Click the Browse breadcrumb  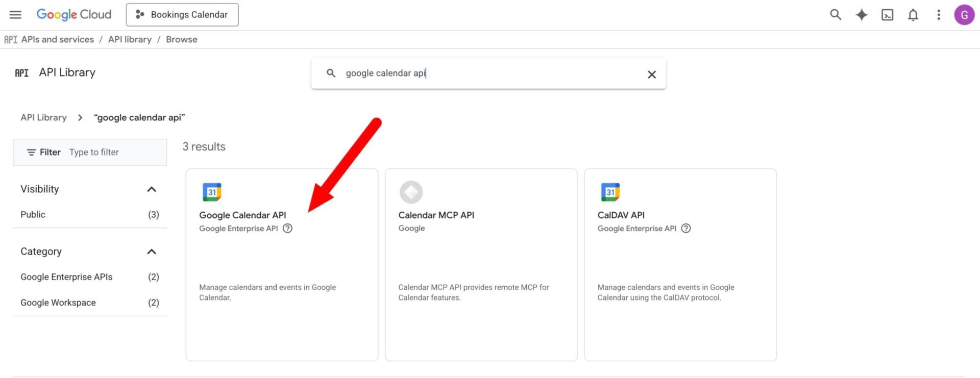click(x=182, y=39)
